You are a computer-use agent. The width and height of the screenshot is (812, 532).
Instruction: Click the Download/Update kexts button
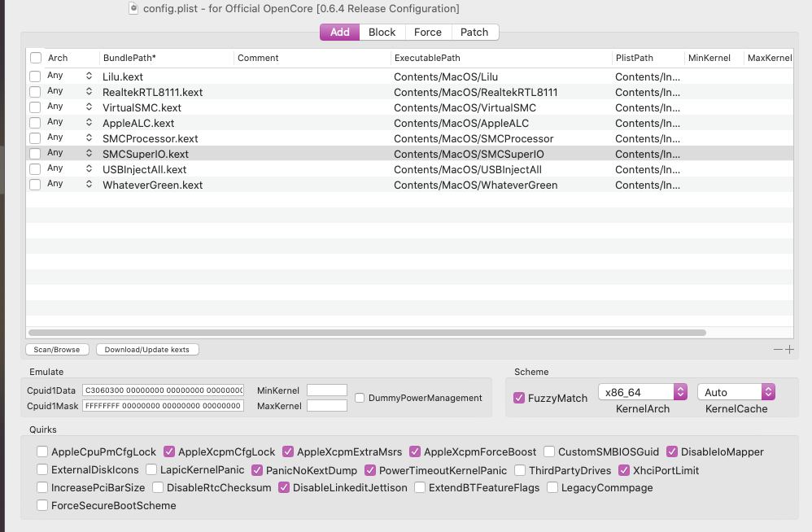coord(147,349)
